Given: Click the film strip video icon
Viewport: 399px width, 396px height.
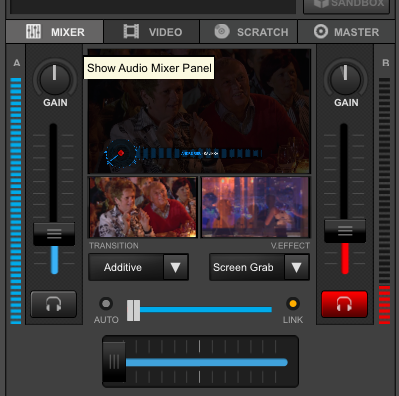Looking at the screenshot, I should point(131,31).
